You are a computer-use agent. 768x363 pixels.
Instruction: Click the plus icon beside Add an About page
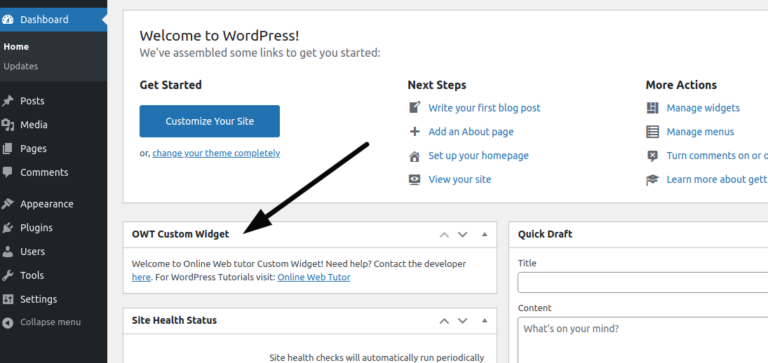point(414,131)
